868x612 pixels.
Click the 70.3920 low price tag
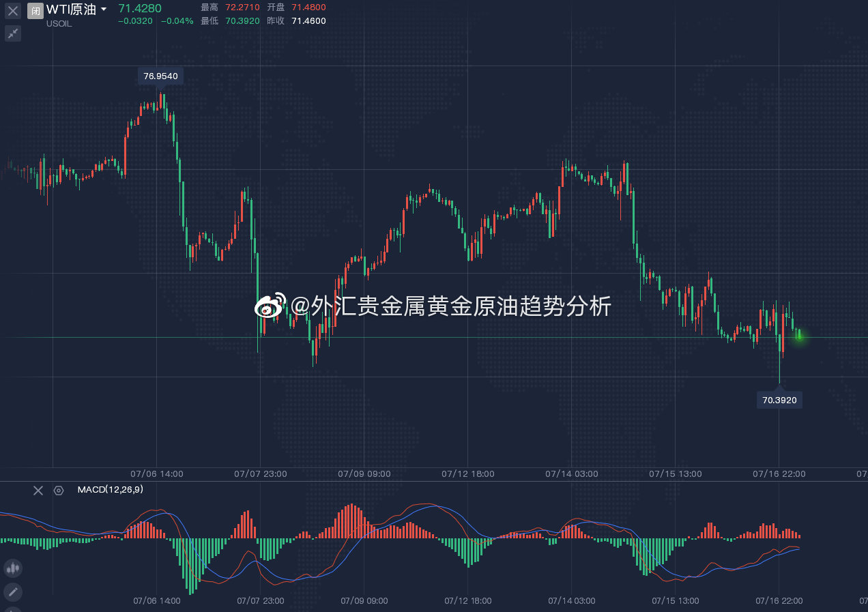click(x=779, y=400)
